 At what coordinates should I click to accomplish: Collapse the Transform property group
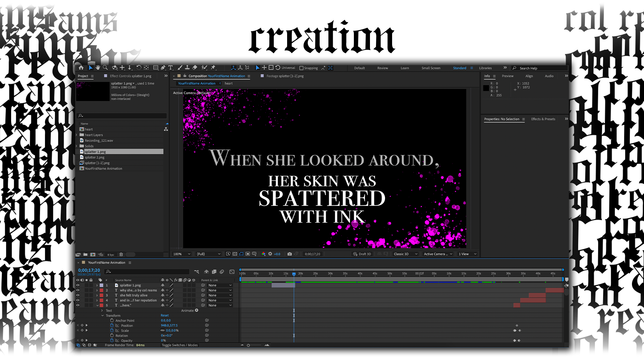tap(102, 316)
